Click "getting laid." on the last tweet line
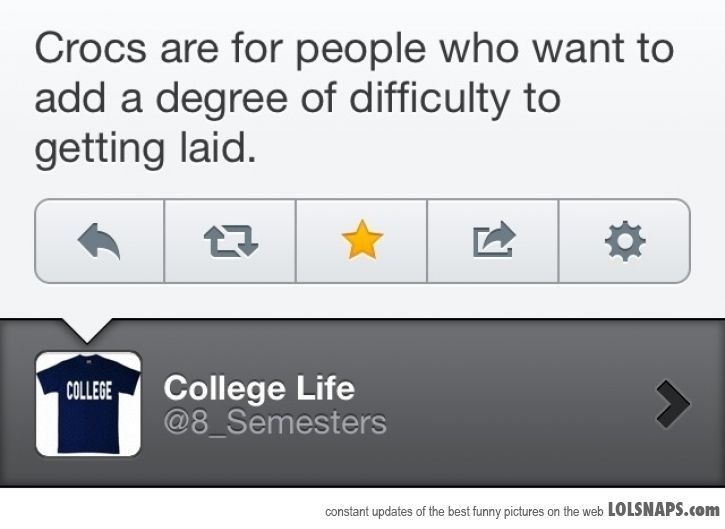The image size is (725, 529). 145,149
